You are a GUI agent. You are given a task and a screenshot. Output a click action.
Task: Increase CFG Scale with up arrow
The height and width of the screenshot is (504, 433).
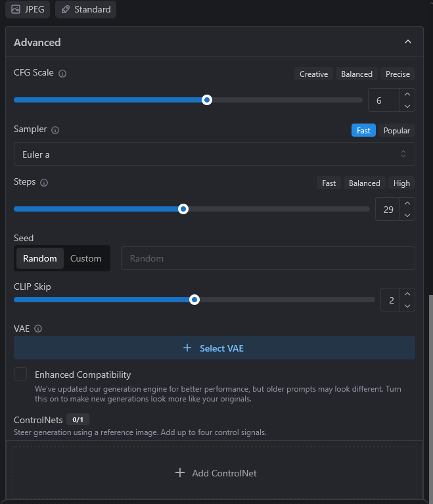click(407, 94)
